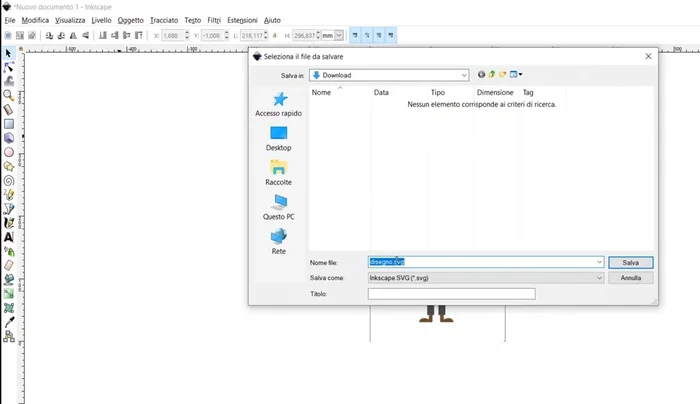The height and width of the screenshot is (404, 700).
Task: Select the Bezier pen tool
Action: (8, 209)
